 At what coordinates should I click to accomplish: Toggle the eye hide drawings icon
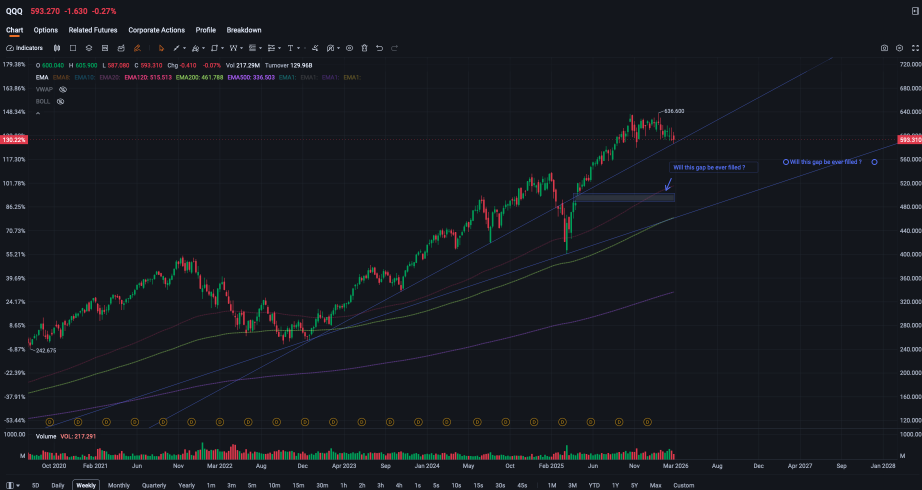click(x=349, y=48)
